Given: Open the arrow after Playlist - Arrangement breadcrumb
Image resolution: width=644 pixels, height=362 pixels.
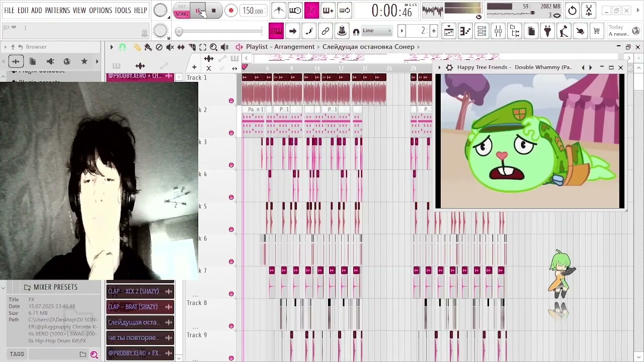Looking at the screenshot, I should (318, 47).
